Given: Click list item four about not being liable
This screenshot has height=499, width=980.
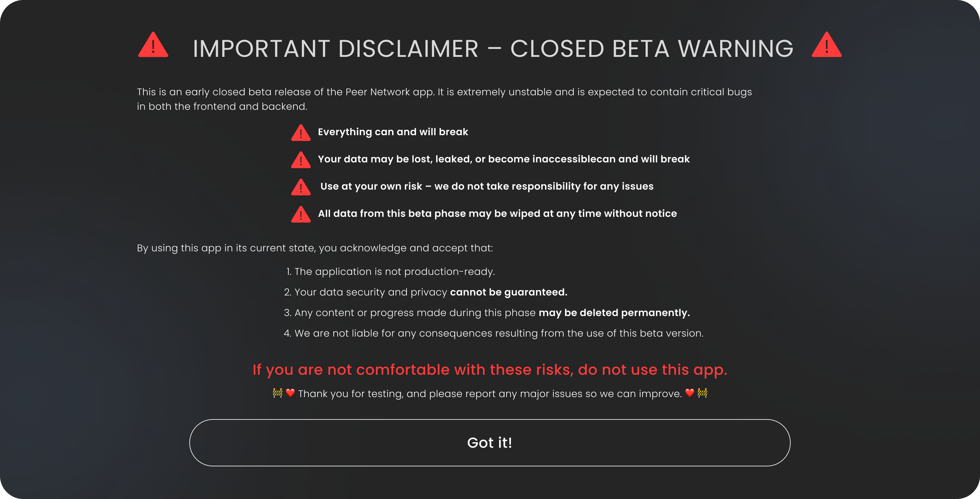Looking at the screenshot, I should [494, 333].
